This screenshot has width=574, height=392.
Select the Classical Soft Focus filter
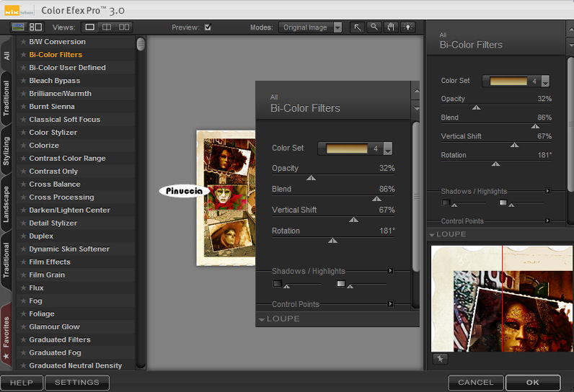coord(65,120)
